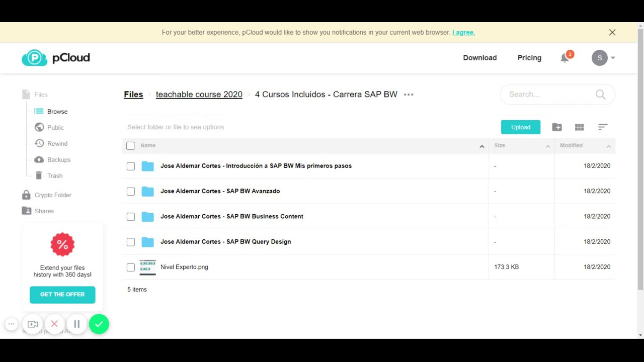Open the notifications bell icon

565,58
